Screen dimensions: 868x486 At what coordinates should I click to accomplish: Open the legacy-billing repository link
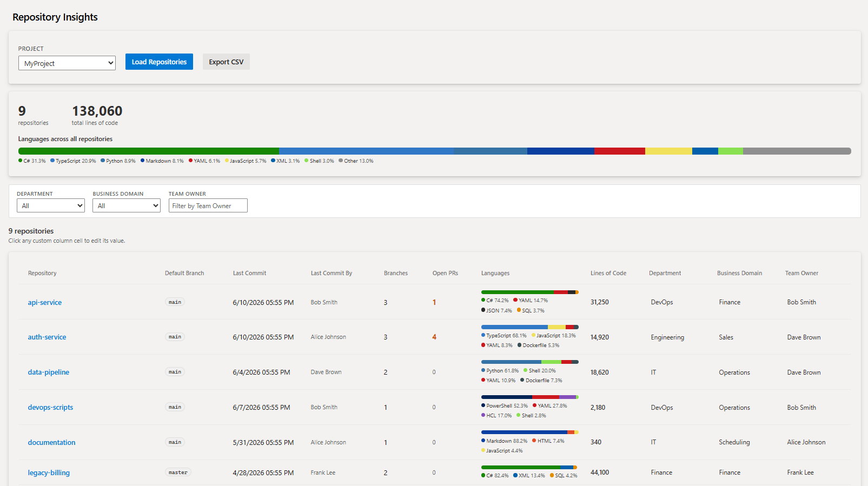coord(49,472)
